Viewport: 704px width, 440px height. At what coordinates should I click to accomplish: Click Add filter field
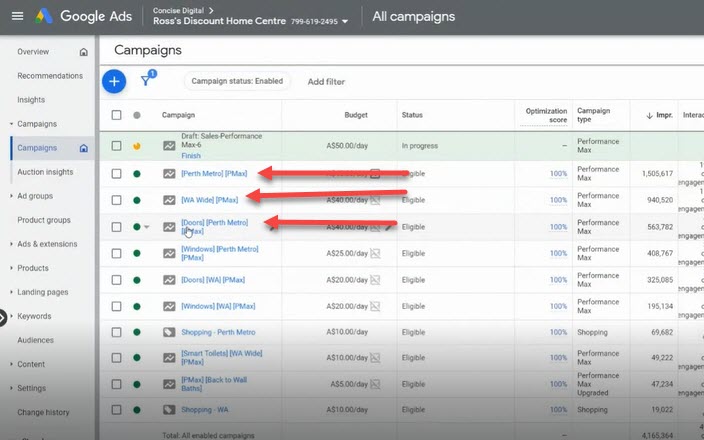pos(326,82)
